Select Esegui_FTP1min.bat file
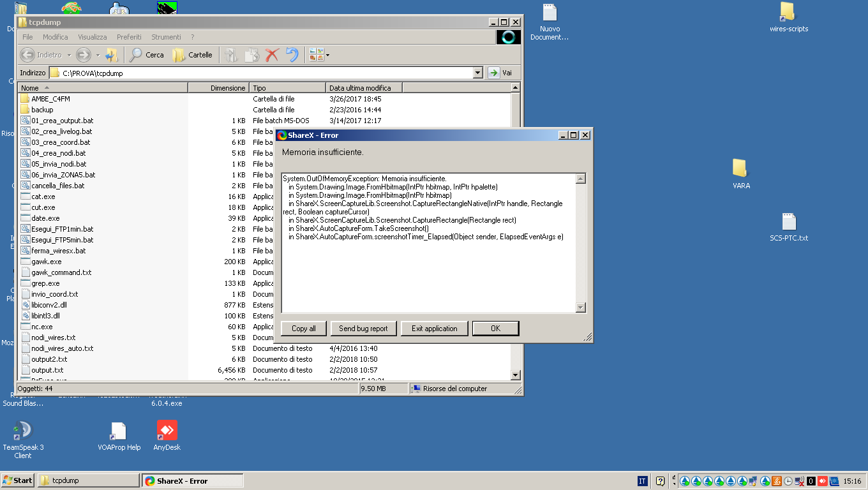 [x=57, y=229]
